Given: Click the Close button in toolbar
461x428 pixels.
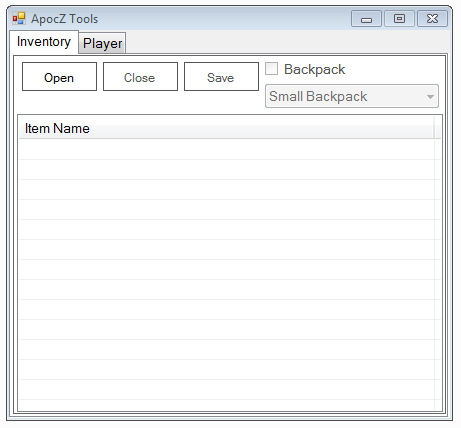Looking at the screenshot, I should pos(140,77).
